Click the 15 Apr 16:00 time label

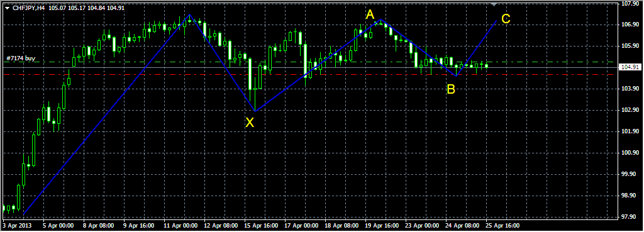coord(261,226)
